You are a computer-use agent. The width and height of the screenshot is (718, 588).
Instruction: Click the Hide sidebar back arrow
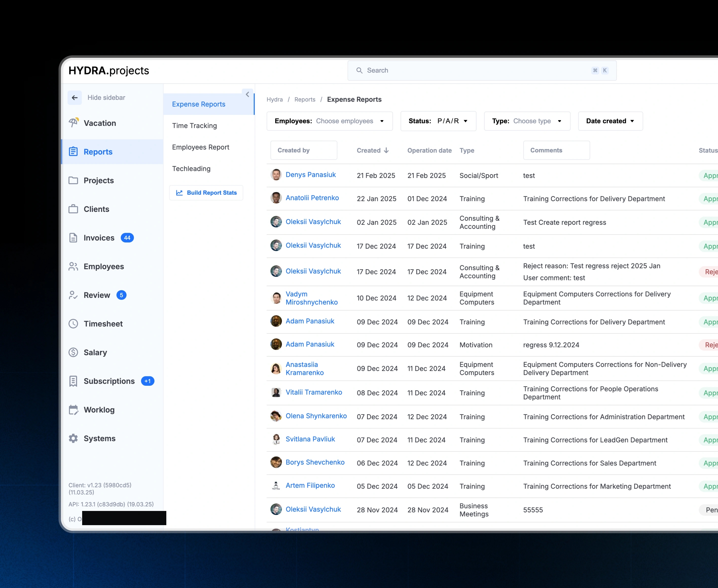click(75, 98)
